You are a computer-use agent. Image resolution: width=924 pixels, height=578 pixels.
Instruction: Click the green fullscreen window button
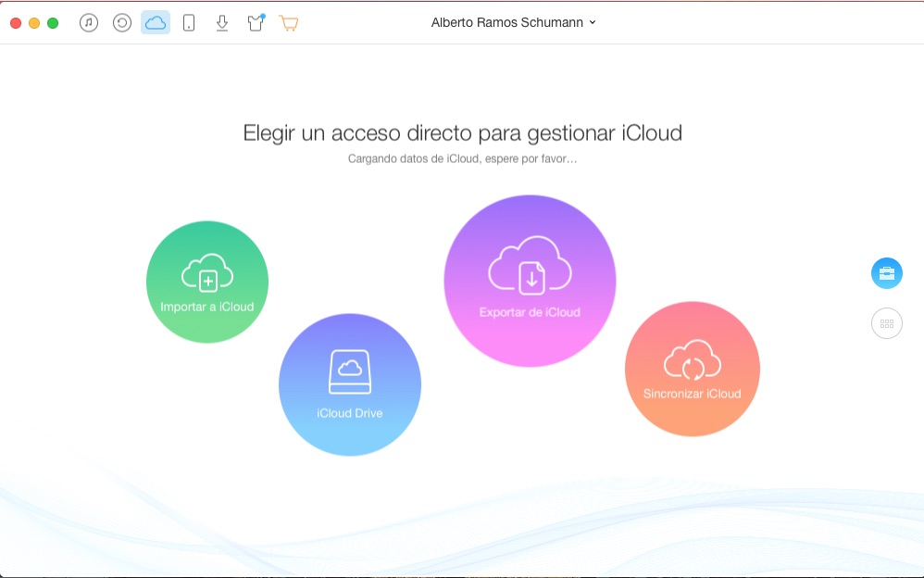tap(53, 23)
